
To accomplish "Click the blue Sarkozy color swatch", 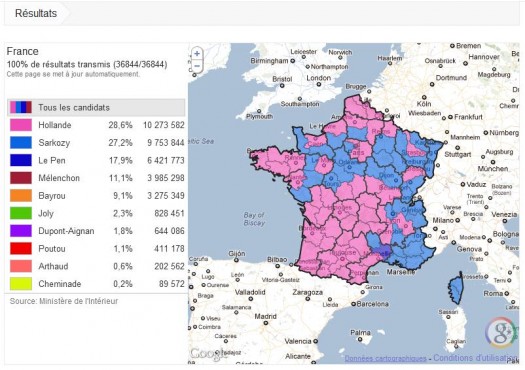I will pos(21,143).
